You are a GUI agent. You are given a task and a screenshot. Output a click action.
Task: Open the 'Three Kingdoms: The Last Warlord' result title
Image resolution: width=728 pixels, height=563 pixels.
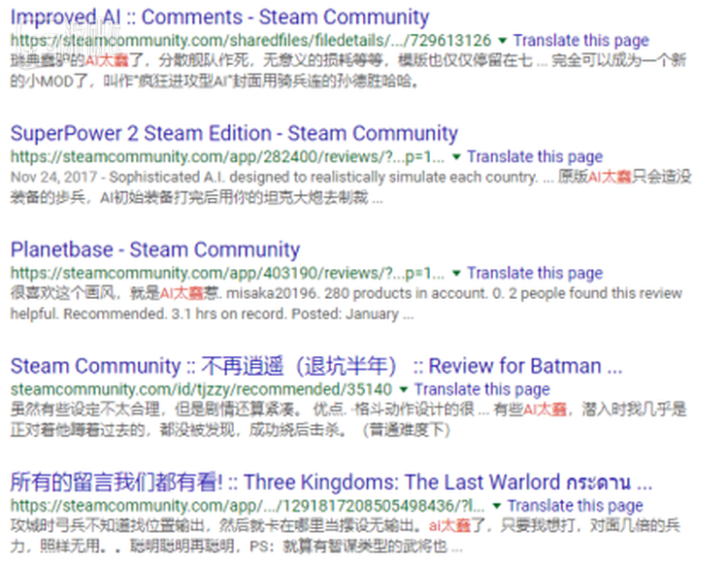point(331,482)
